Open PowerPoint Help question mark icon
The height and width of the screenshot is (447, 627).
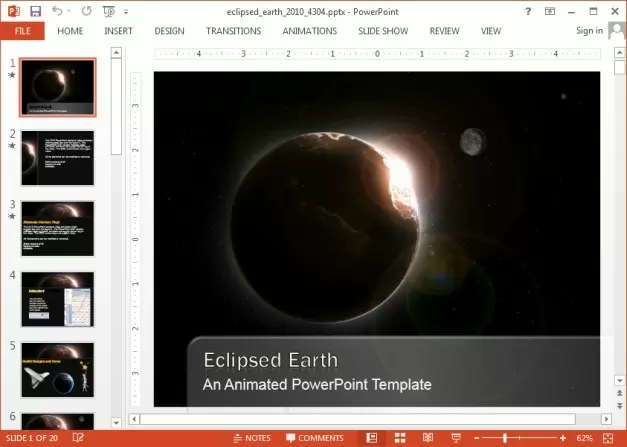pyautogui.click(x=528, y=11)
